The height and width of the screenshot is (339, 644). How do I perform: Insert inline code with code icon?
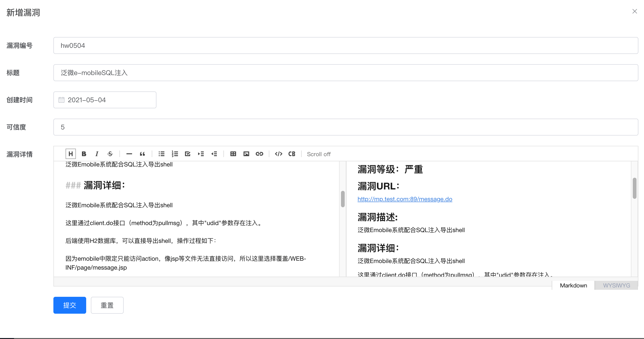pyautogui.click(x=278, y=154)
